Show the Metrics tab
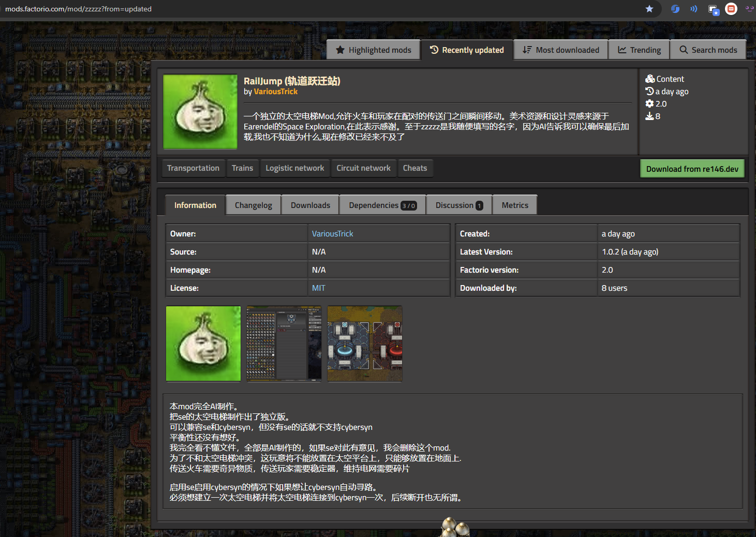The width and height of the screenshot is (756, 537). point(515,205)
